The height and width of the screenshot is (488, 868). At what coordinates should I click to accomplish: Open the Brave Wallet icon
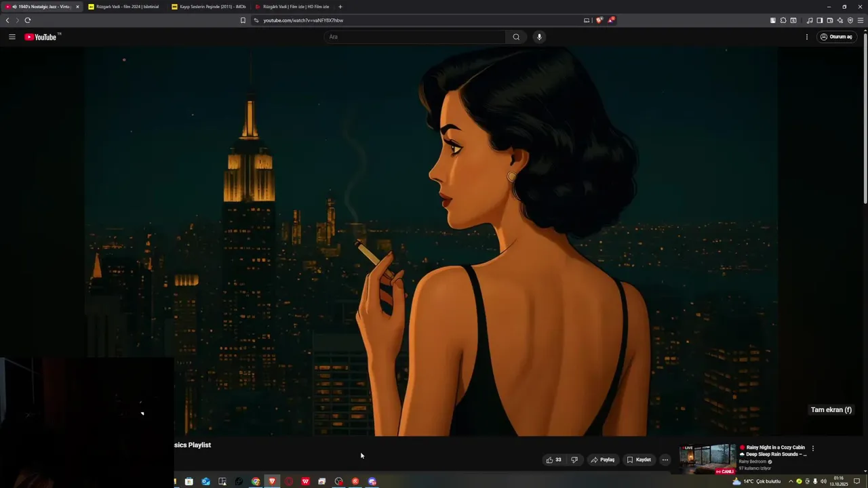829,20
